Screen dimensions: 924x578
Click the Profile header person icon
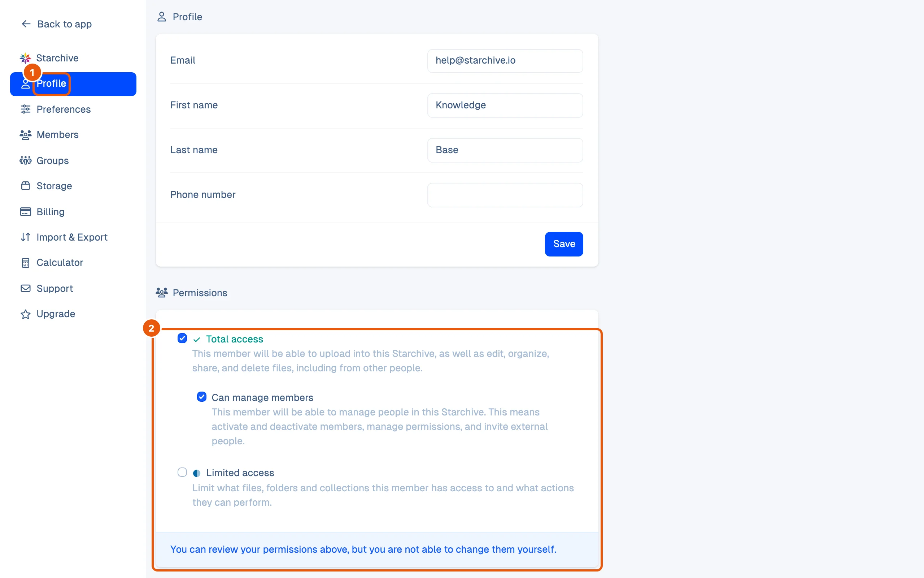161,17
